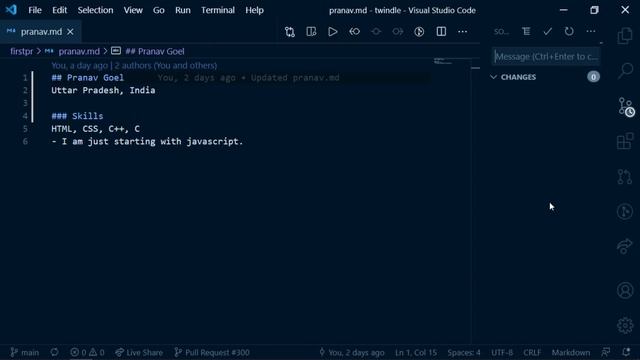Open editor More Actions ellipsis
This screenshot has height=360, width=640.
pyautogui.click(x=462, y=32)
